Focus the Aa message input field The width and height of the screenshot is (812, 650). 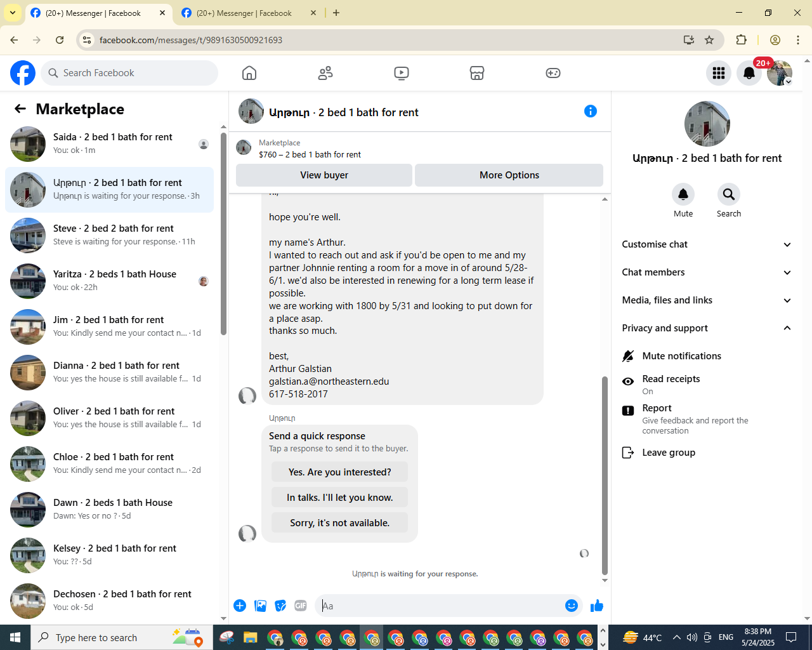(x=441, y=606)
